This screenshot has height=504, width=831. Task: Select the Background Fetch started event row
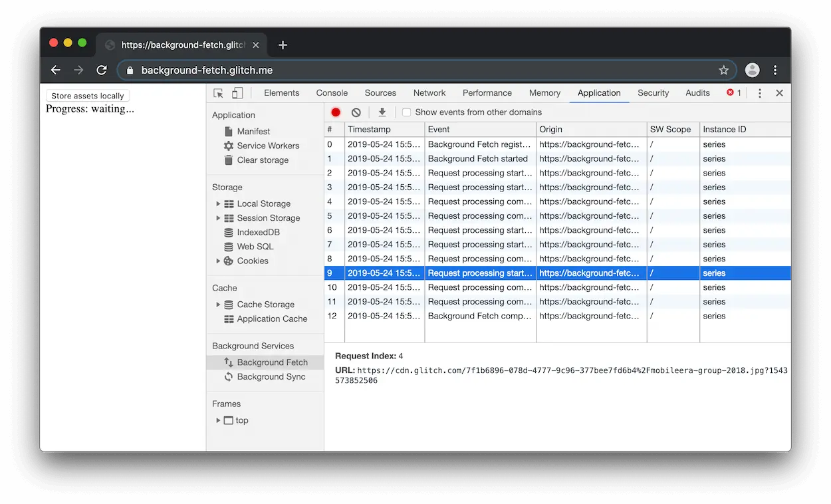pyautogui.click(x=557, y=158)
